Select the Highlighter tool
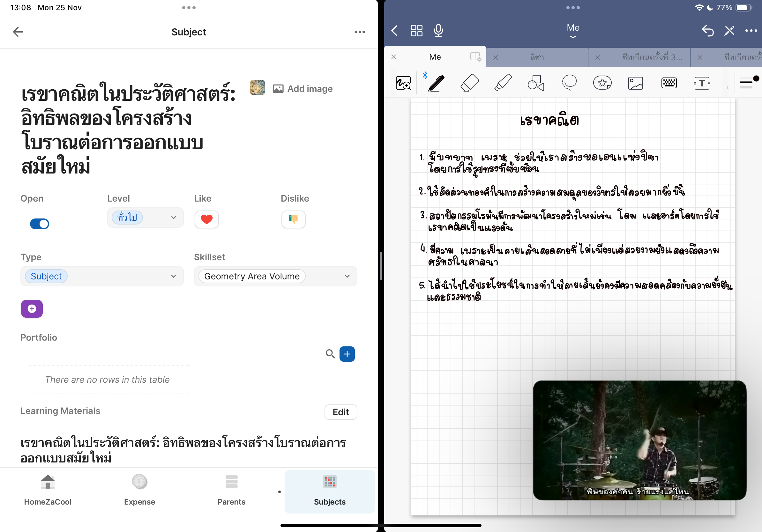Viewport: 762px width, 532px height. [503, 83]
